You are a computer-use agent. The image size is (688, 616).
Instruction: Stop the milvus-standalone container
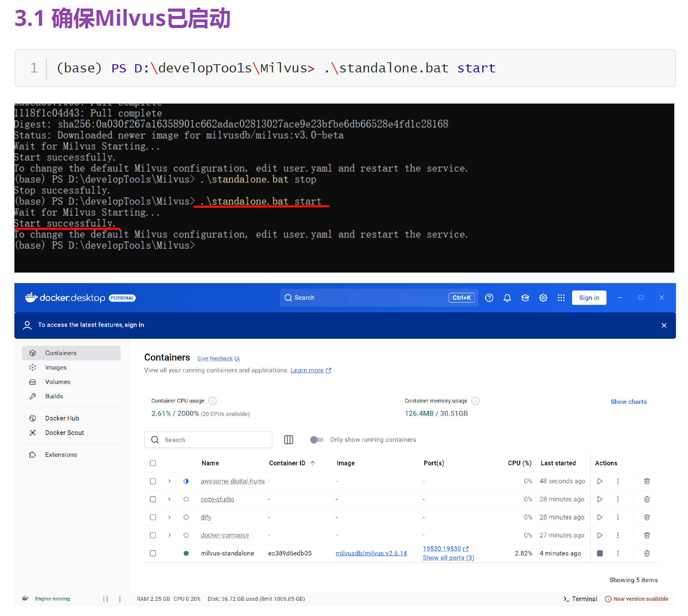600,553
